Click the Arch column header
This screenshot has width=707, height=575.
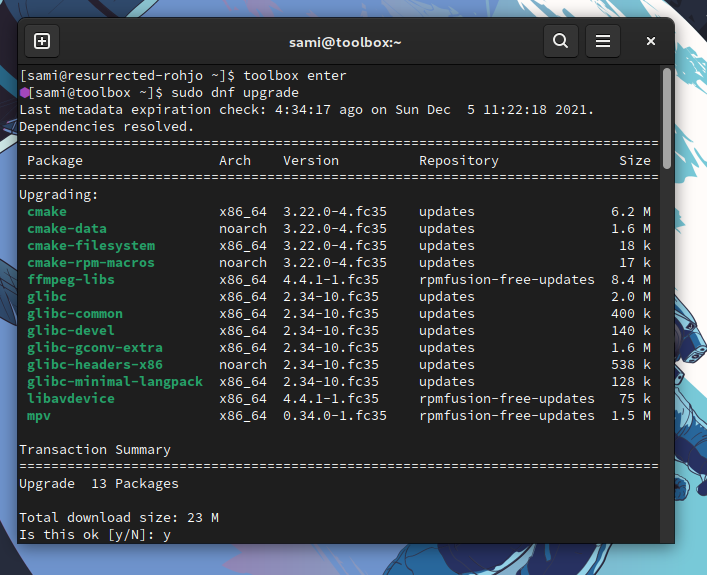[235, 161]
